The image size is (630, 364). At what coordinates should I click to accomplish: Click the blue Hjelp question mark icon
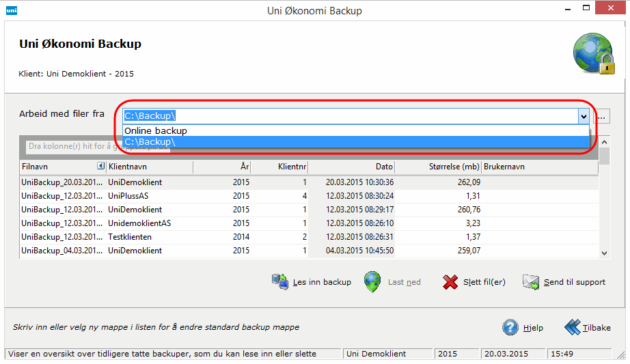point(510,327)
